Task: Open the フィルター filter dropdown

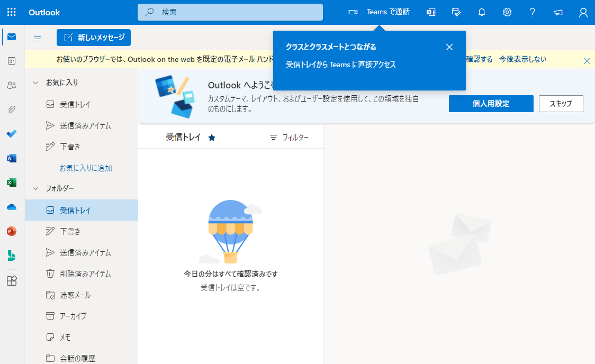Action: click(289, 137)
